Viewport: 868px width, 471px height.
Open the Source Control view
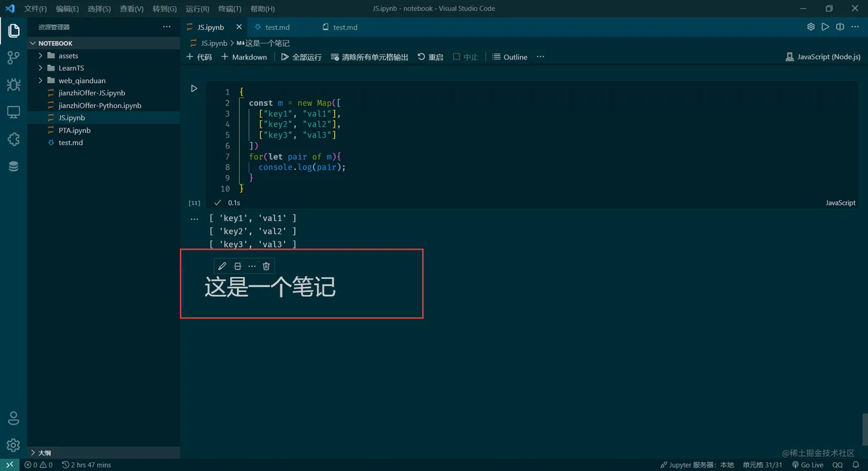coord(14,58)
